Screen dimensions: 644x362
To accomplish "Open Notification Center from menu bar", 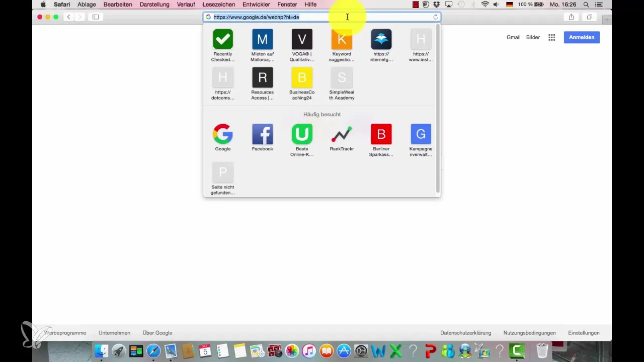I will [598, 5].
